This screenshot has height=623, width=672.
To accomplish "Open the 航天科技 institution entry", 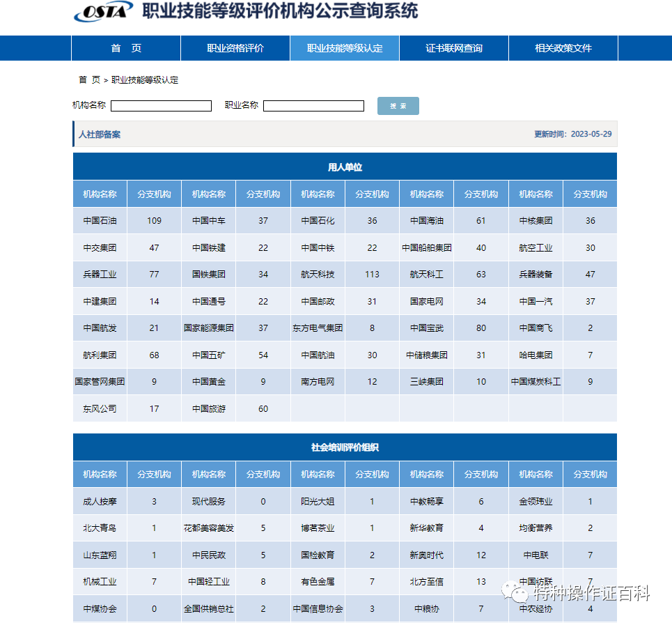I will (318, 275).
